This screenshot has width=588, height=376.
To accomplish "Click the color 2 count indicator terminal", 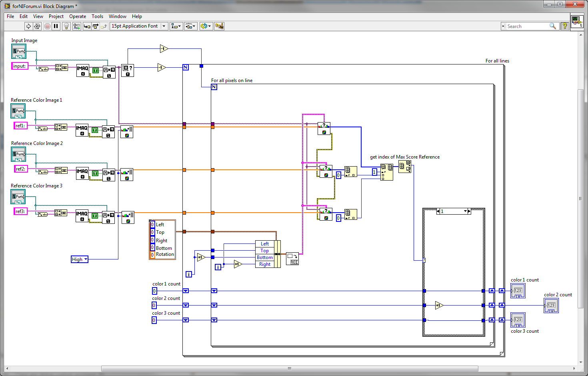I will coord(551,306).
